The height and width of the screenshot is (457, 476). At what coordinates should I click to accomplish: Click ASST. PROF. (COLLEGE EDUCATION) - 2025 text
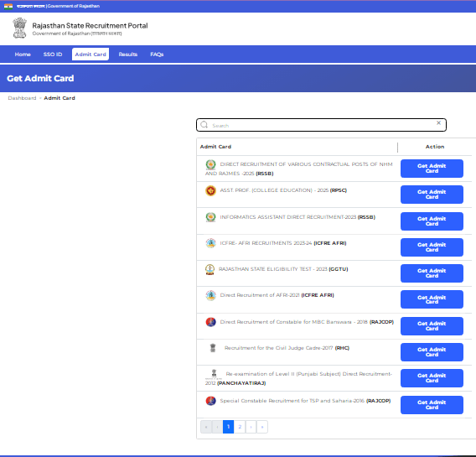tap(274, 190)
